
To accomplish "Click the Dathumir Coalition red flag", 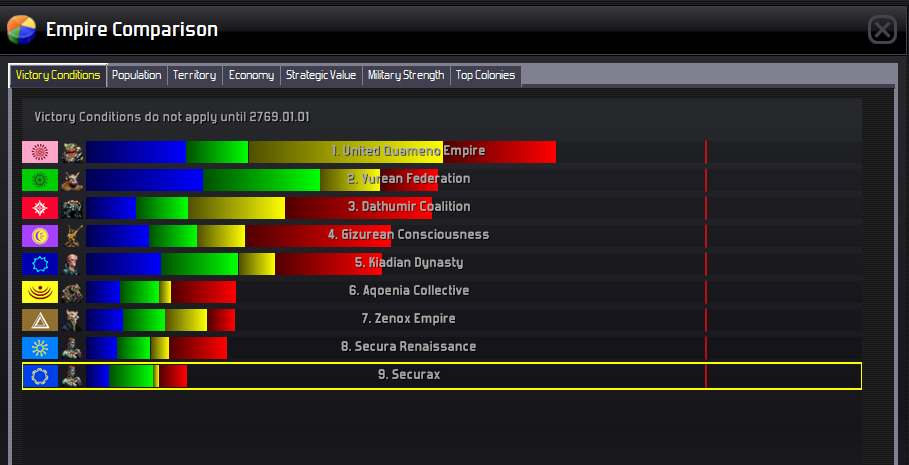I will tap(40, 208).
